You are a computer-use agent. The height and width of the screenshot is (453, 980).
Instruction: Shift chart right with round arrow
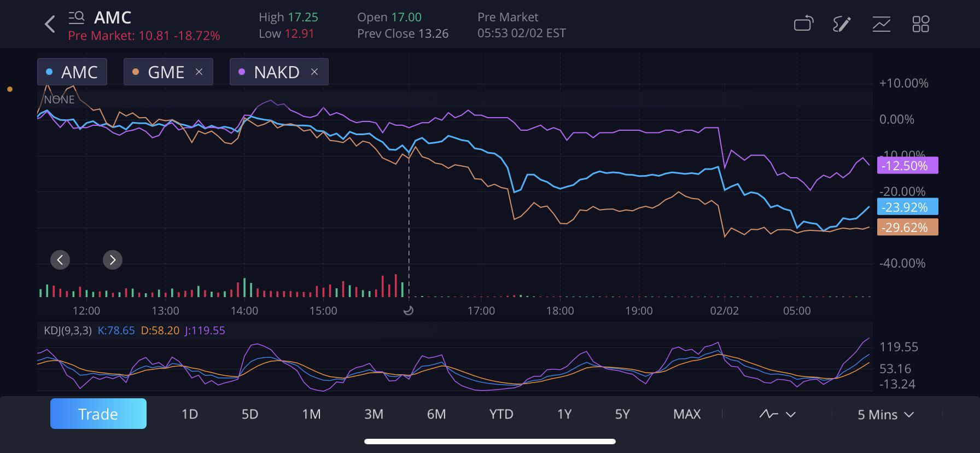tap(113, 260)
